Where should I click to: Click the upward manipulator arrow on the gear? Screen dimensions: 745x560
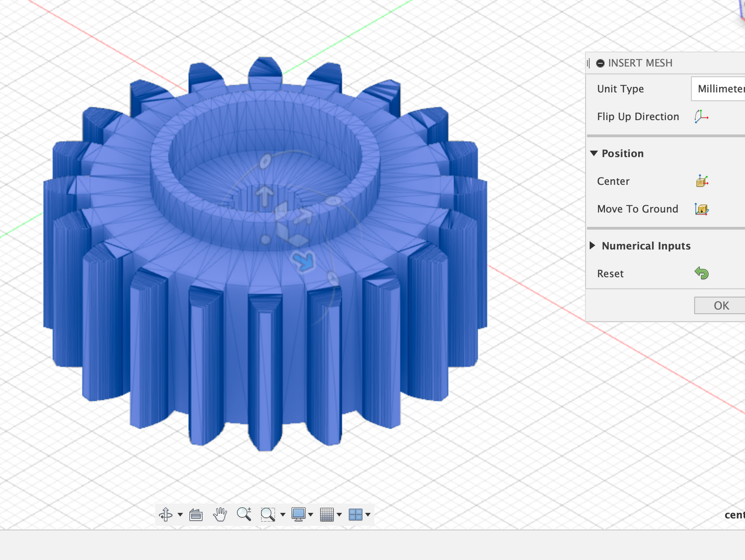point(265,196)
